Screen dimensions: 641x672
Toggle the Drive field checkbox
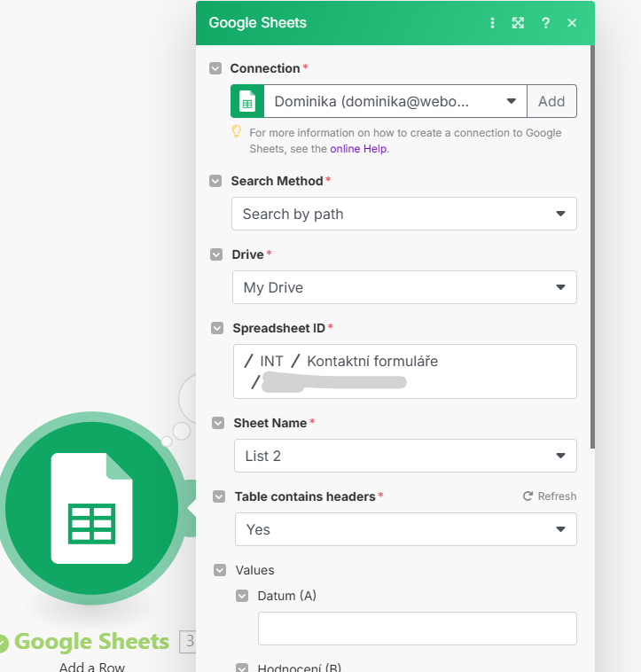(x=216, y=254)
